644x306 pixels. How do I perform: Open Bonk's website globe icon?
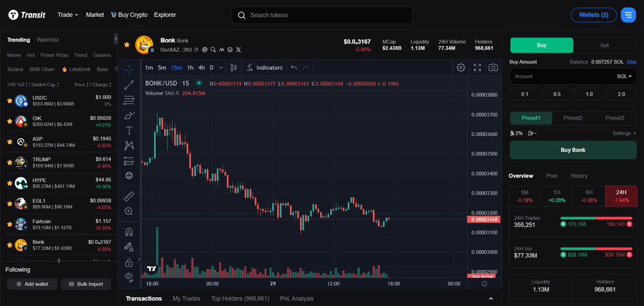click(x=230, y=50)
